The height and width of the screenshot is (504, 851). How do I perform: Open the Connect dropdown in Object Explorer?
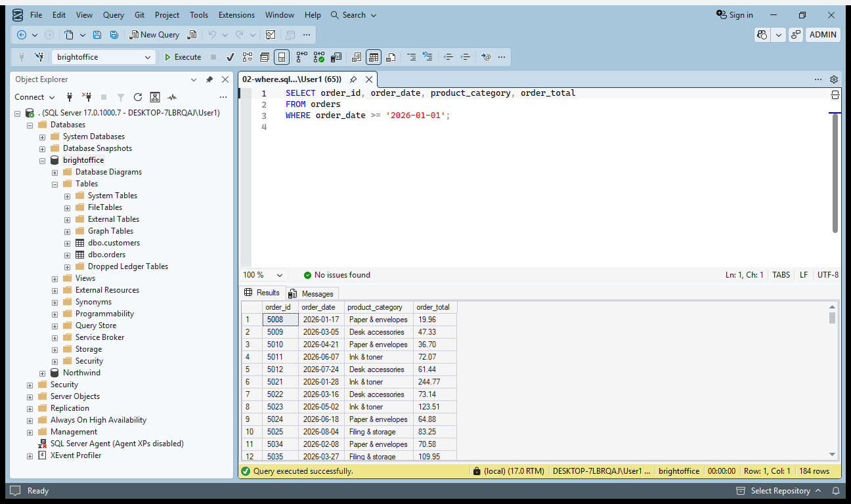click(35, 97)
